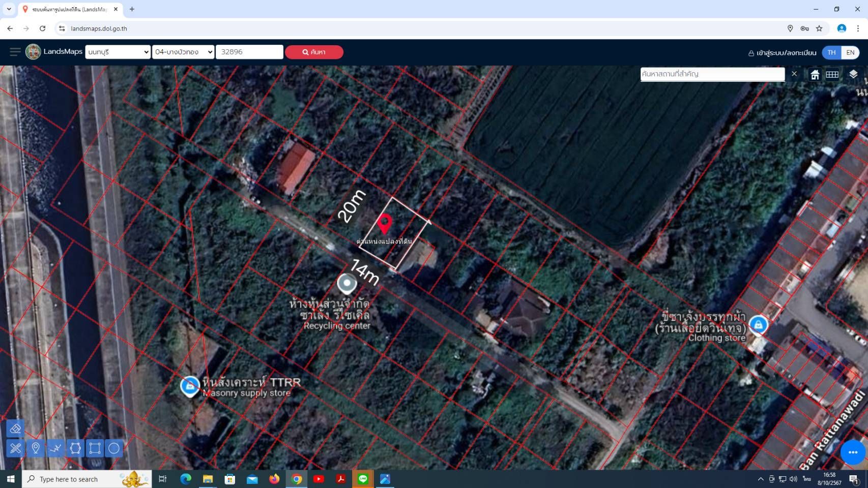Image resolution: width=868 pixels, height=488 pixels.
Task: Reload the current page
Action: pos(43,28)
